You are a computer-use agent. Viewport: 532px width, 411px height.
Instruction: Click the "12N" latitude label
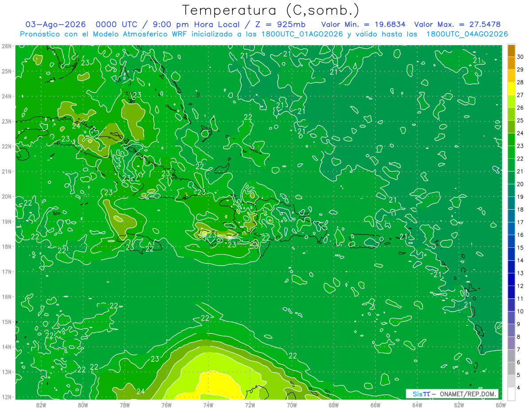(7, 397)
